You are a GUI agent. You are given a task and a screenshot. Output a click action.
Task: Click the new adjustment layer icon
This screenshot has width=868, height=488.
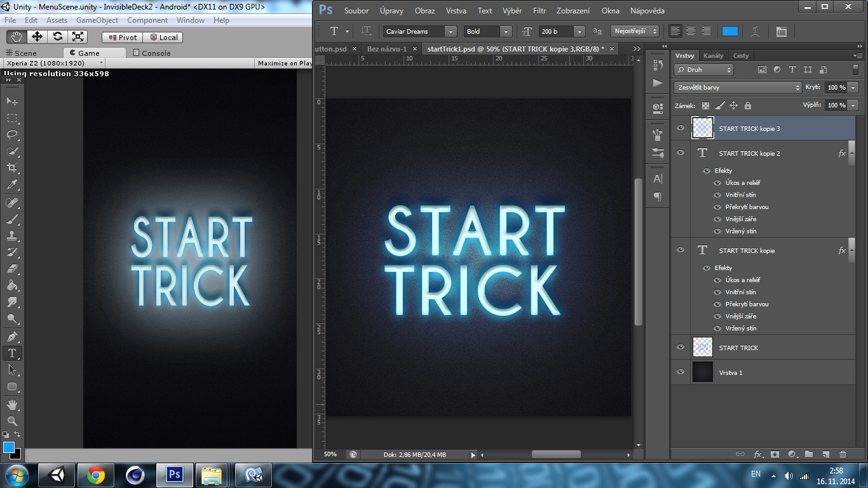[792, 454]
